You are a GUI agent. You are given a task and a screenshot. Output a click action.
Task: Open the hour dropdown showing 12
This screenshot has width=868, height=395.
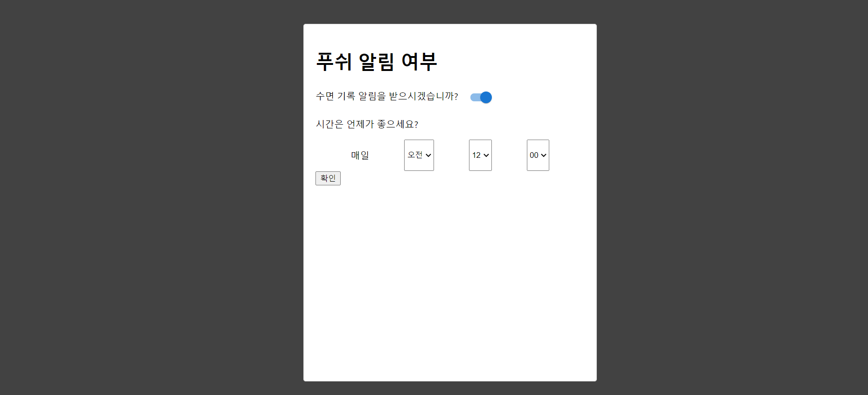pos(480,155)
